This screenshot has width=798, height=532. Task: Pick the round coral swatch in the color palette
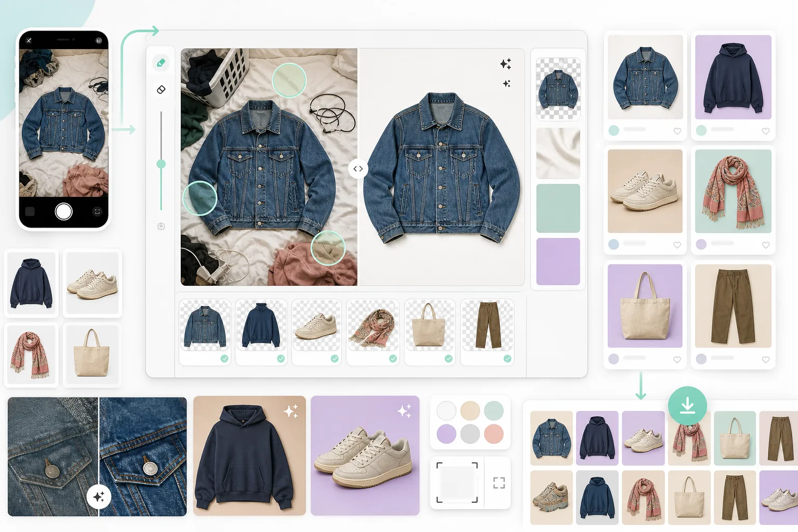point(494,434)
